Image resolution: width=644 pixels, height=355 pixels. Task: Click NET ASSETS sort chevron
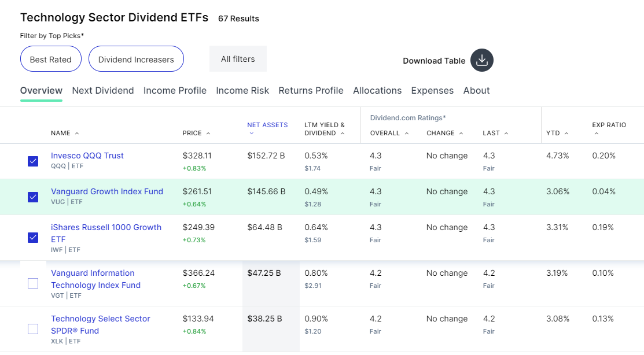tap(251, 134)
